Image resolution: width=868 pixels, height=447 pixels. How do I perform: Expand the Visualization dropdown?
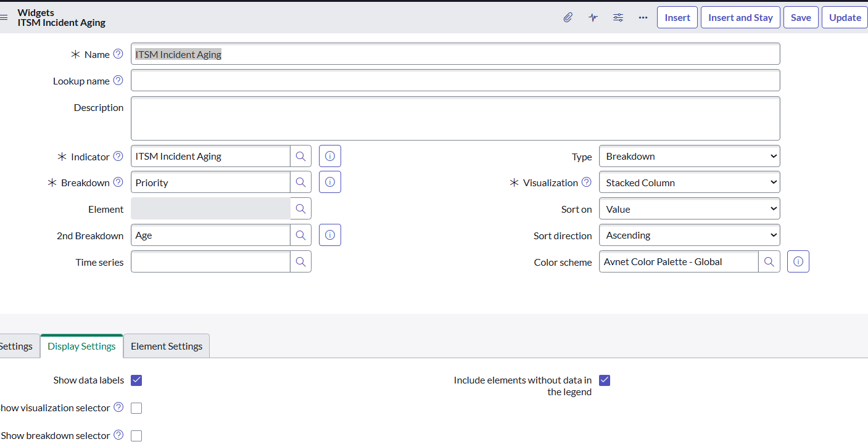pyautogui.click(x=689, y=183)
